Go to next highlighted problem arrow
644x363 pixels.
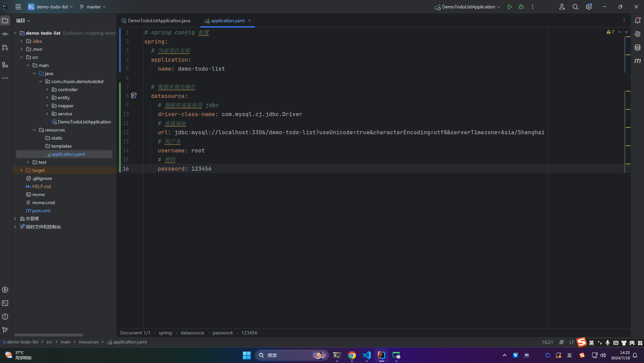point(627,32)
